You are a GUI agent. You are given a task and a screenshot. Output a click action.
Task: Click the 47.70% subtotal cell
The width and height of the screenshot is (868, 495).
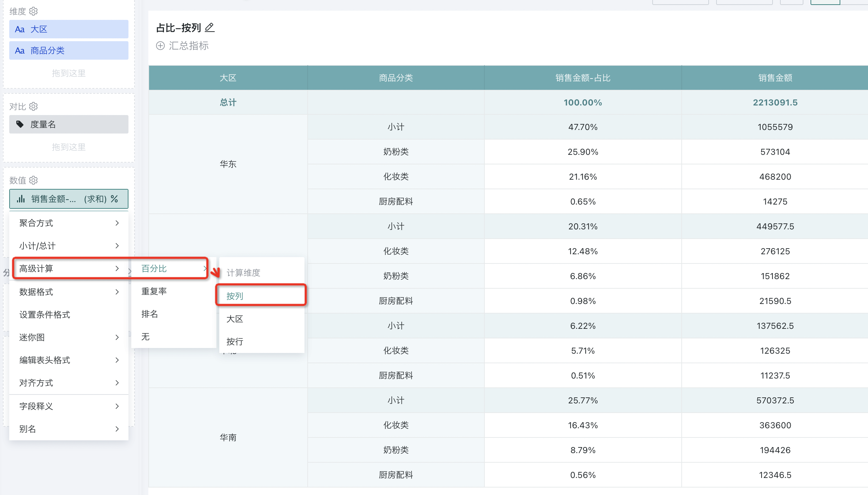tap(583, 127)
